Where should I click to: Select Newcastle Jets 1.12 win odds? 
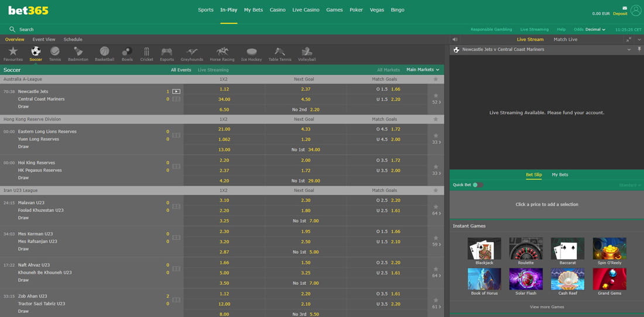(x=225, y=89)
